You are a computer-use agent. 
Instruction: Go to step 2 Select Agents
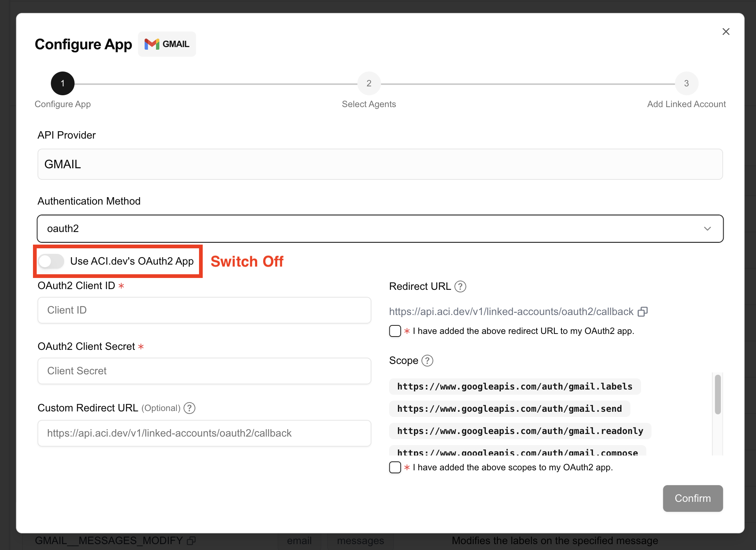point(369,83)
